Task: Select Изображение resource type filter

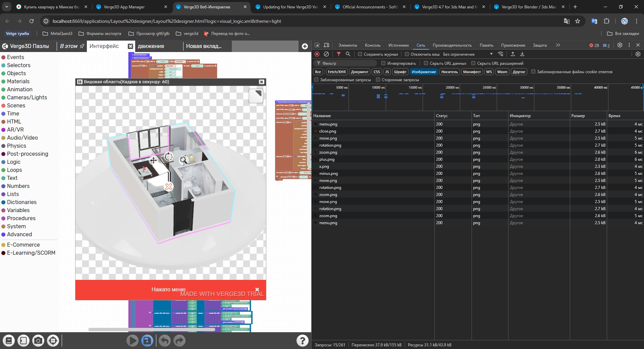Action: point(424,72)
